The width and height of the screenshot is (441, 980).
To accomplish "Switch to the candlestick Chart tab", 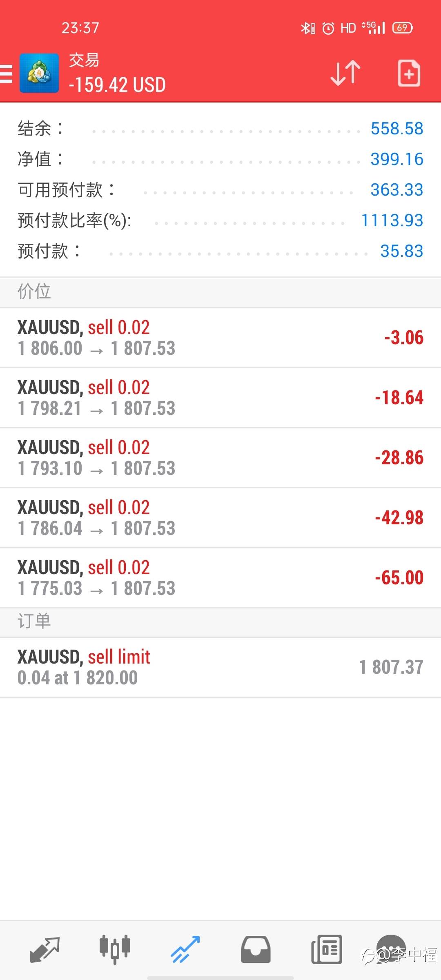I will point(115,949).
